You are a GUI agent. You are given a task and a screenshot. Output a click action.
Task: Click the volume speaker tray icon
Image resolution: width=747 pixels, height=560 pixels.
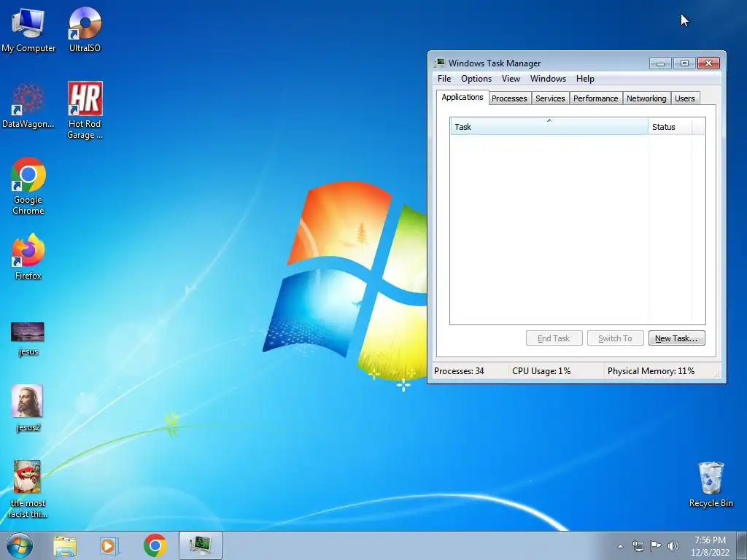click(673, 546)
